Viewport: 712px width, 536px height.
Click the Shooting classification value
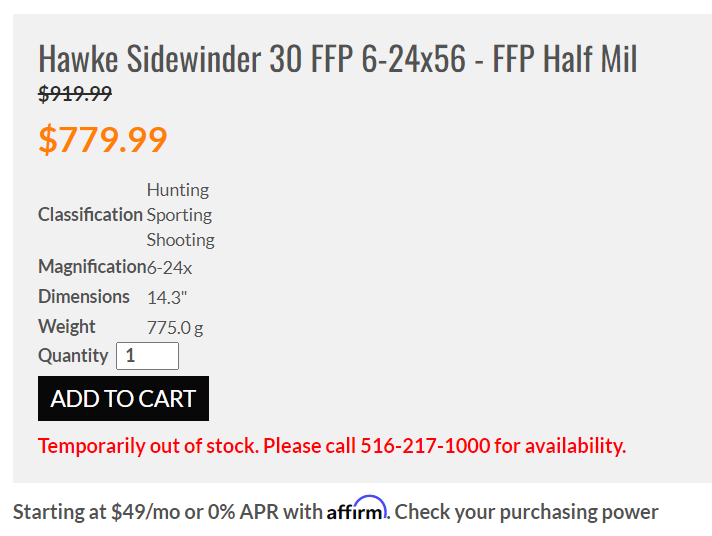coord(181,240)
